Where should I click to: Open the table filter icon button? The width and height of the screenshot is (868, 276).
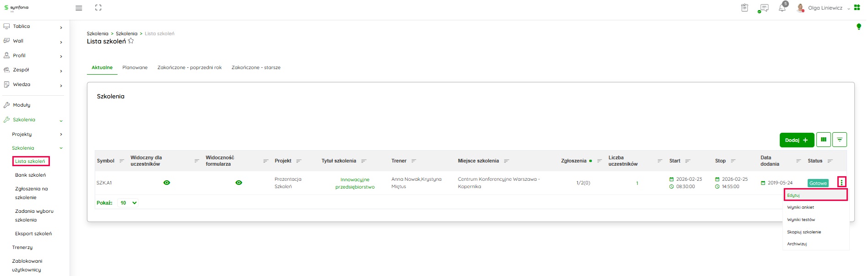[x=840, y=140]
